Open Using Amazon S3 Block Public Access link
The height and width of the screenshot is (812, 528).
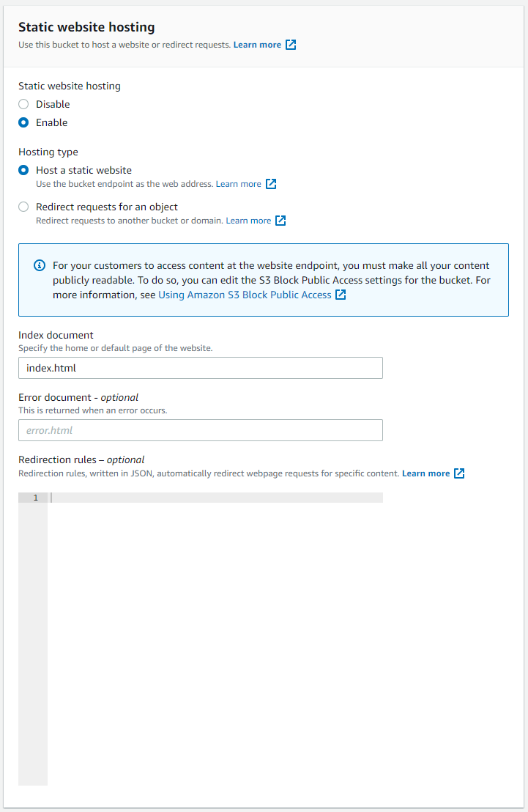(x=245, y=295)
